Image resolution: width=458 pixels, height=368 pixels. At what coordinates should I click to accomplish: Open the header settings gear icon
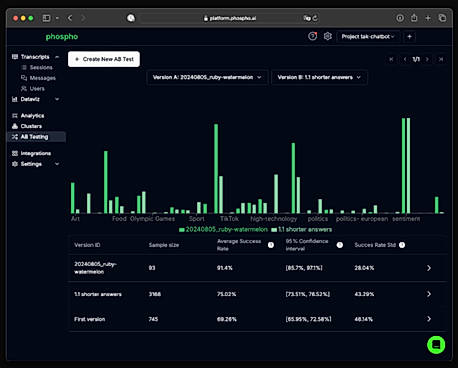click(328, 36)
